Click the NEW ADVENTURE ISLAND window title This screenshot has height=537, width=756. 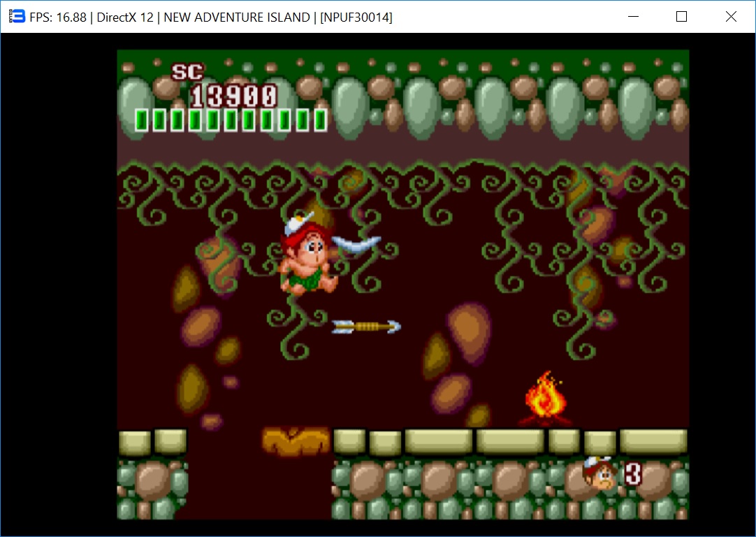click(237, 17)
